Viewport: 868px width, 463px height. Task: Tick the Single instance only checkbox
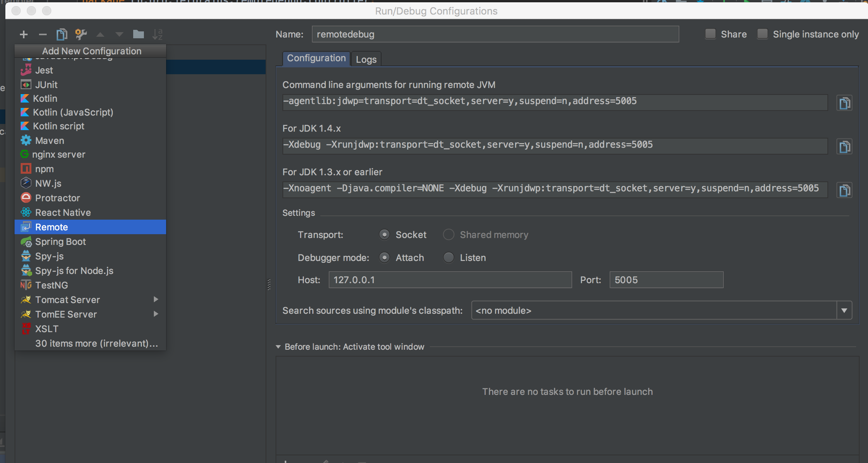pos(762,34)
